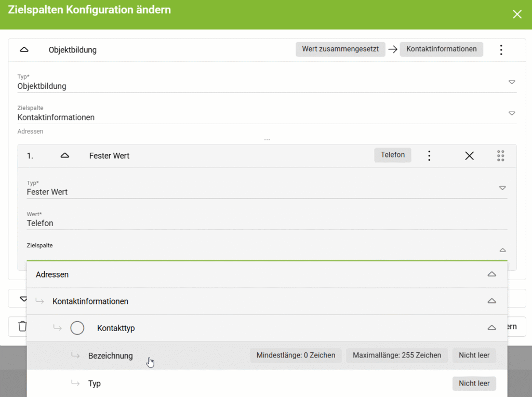Open the three-dot menu beside Kontaktinformationen chip
The image size is (532, 397).
pyautogui.click(x=501, y=50)
